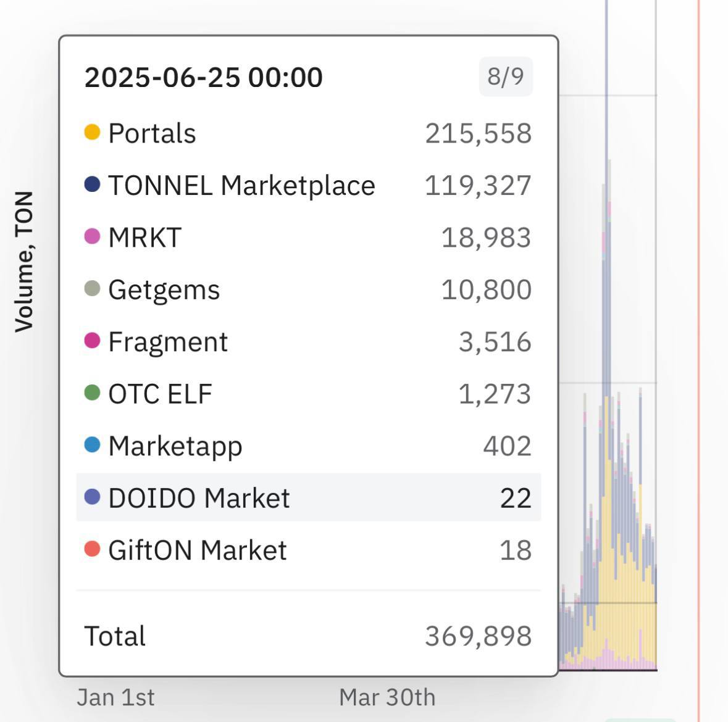
Task: Select the MRKT label
Action: pos(144,238)
